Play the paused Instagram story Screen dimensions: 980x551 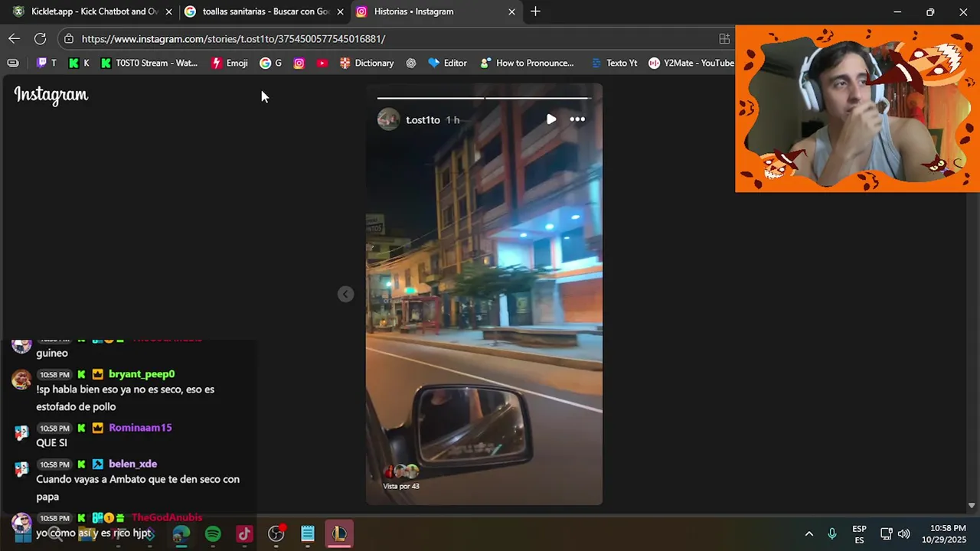pyautogui.click(x=551, y=119)
